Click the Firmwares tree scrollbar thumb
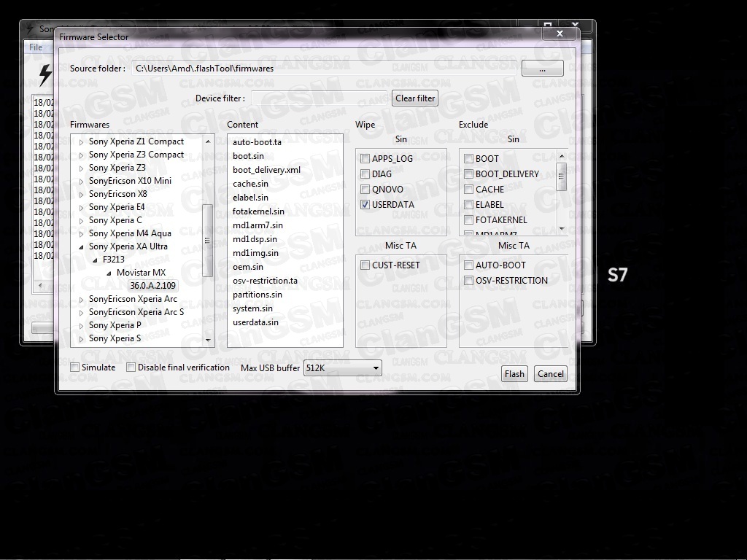Screen dimensions: 747x560 207,240
